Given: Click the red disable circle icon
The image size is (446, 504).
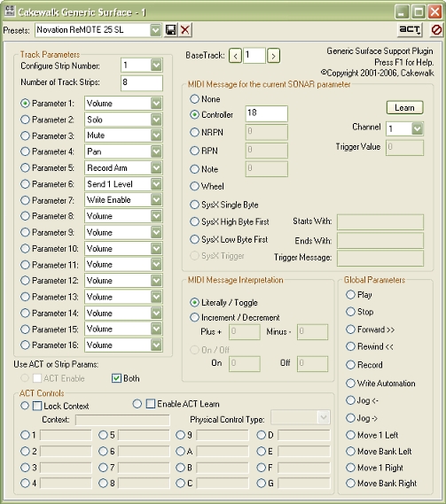Looking at the screenshot, I should coord(436,30).
